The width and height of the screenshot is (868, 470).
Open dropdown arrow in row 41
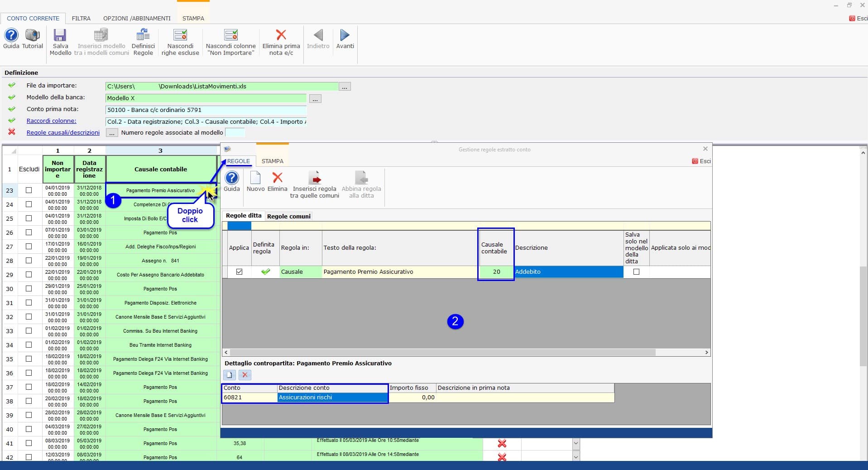[576, 443]
